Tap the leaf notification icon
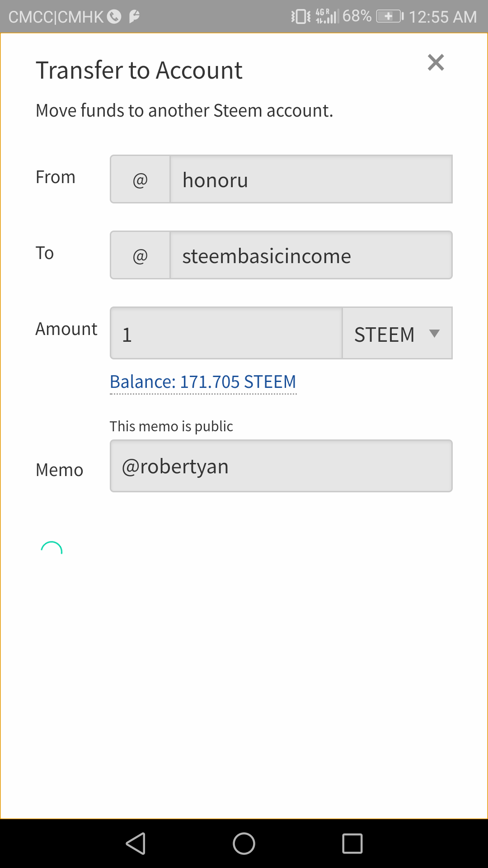Screen dimensions: 488x868 tap(134, 17)
